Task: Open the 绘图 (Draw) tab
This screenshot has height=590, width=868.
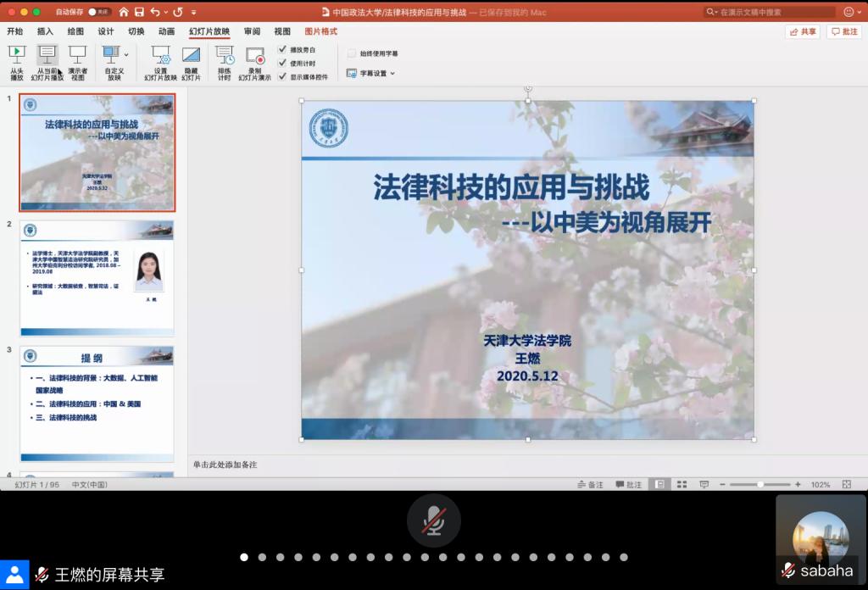Action: coord(75,31)
